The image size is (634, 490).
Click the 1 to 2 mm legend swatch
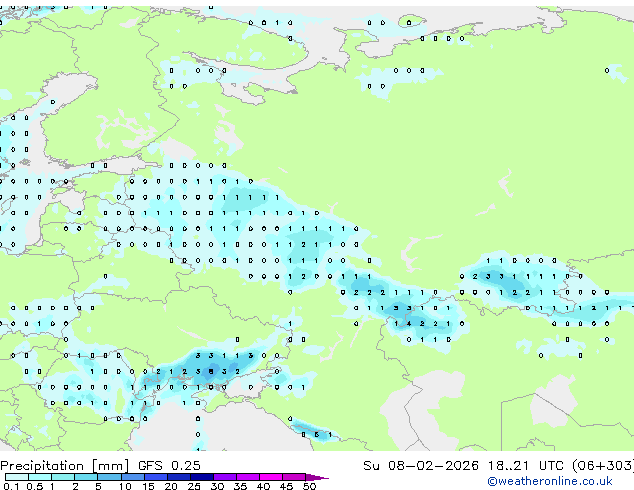(63, 477)
